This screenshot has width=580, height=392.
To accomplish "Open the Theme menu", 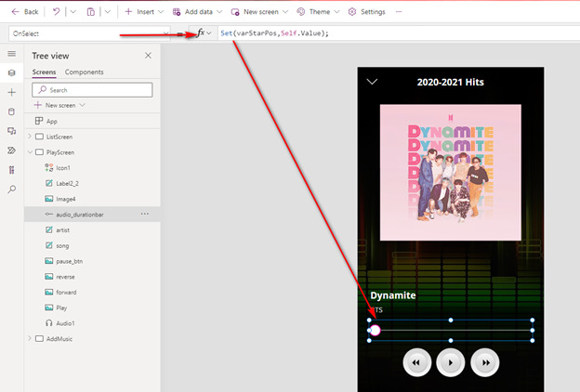I will point(318,12).
